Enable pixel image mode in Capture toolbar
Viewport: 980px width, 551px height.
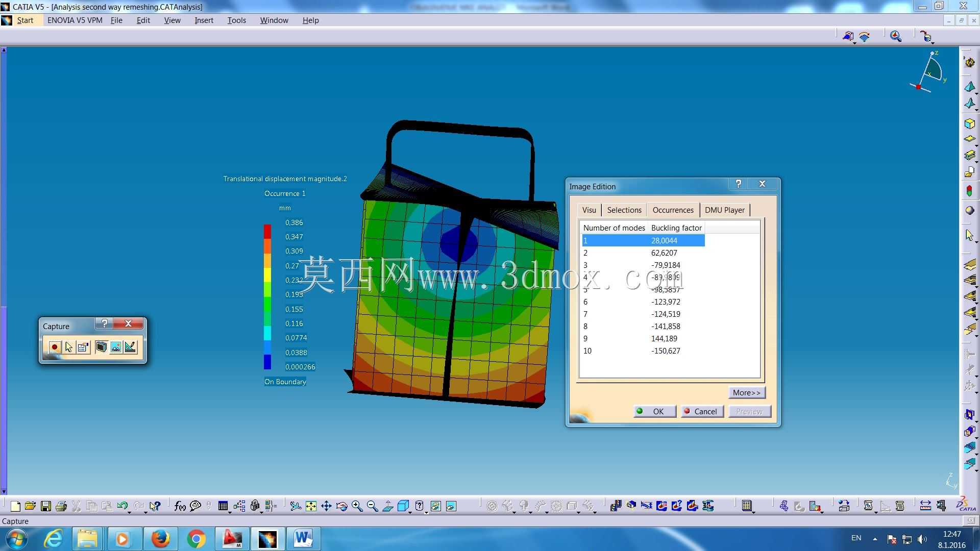116,347
